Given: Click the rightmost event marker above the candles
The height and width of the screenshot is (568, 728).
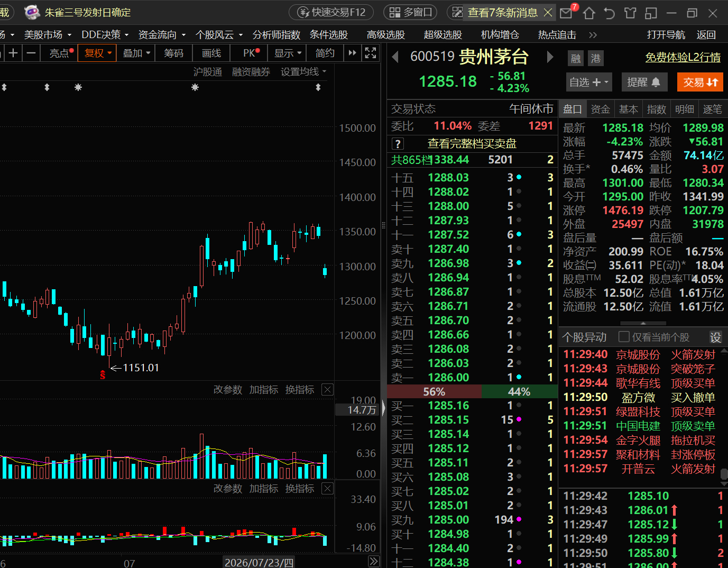Looking at the screenshot, I should [318, 87].
